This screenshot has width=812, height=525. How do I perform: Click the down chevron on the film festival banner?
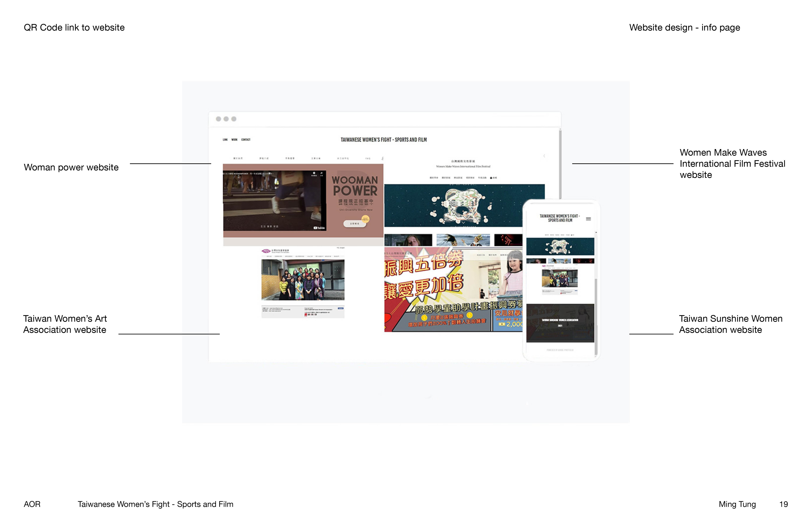(x=464, y=222)
